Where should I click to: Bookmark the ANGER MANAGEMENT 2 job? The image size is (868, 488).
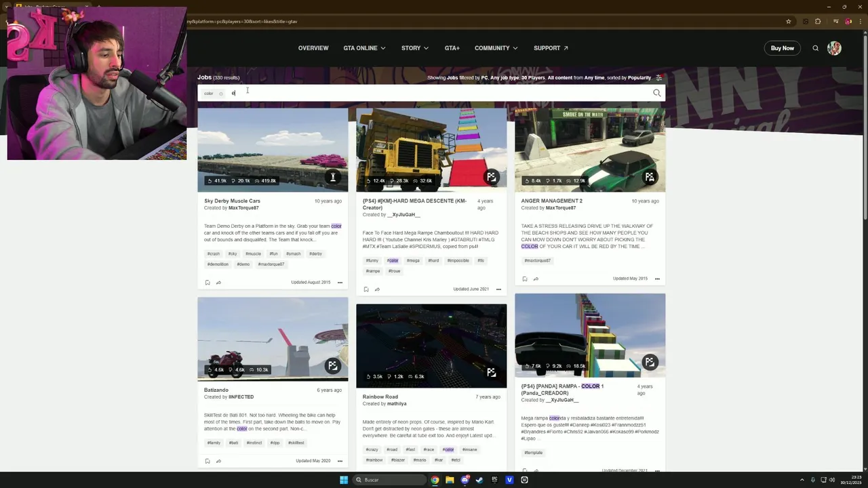click(525, 279)
